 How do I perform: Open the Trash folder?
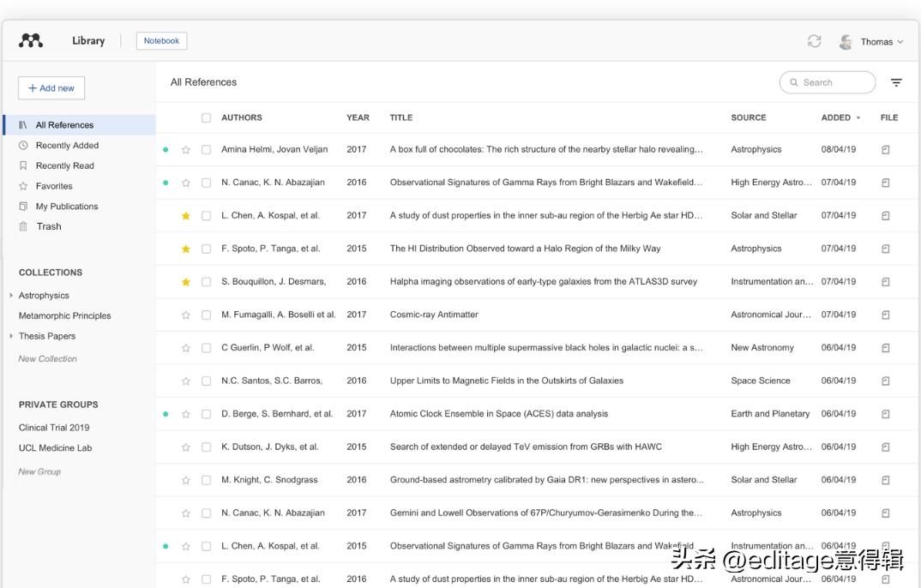tap(49, 226)
